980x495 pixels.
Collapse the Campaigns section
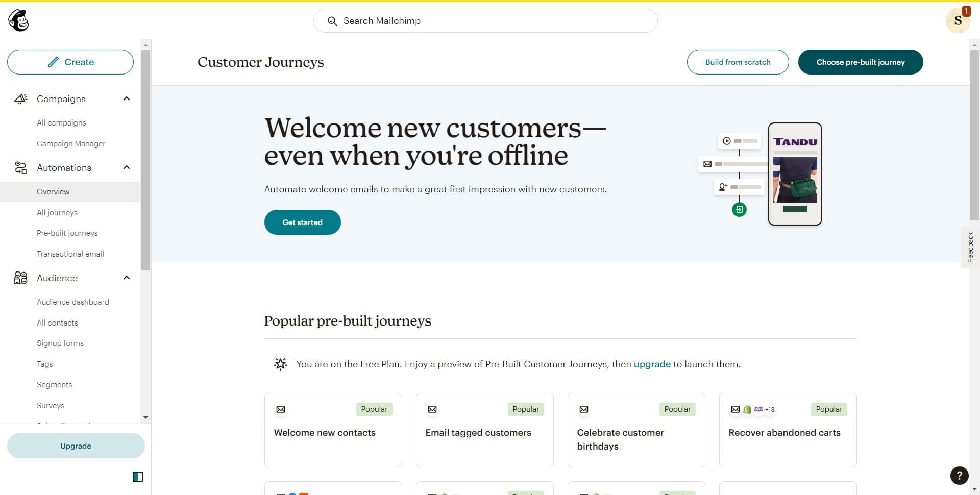pyautogui.click(x=127, y=98)
